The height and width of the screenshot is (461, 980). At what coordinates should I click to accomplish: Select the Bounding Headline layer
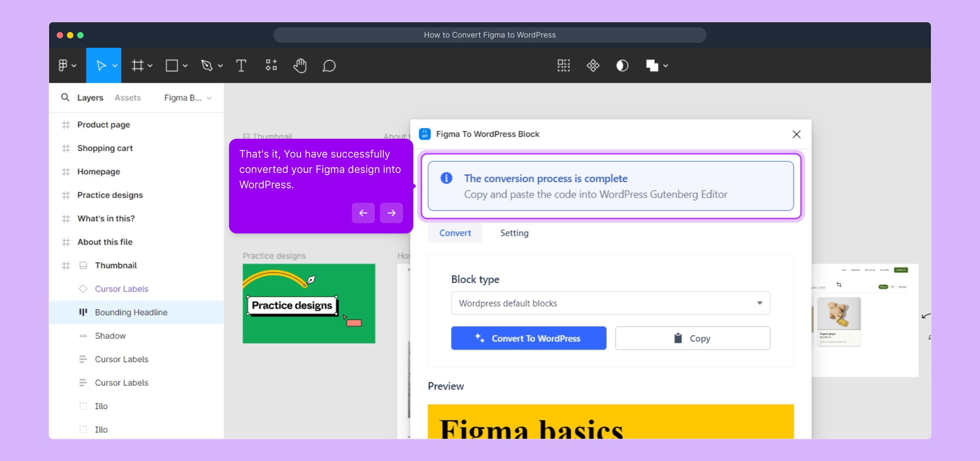point(131,312)
